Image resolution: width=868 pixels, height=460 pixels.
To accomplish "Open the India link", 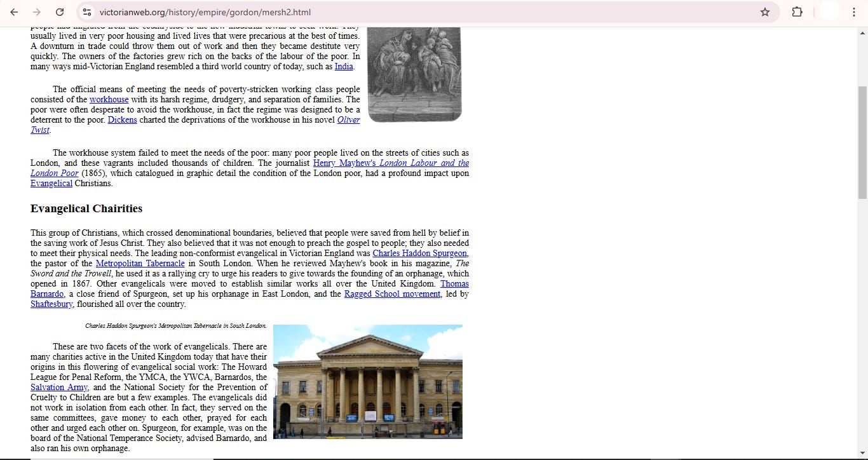I will (344, 67).
